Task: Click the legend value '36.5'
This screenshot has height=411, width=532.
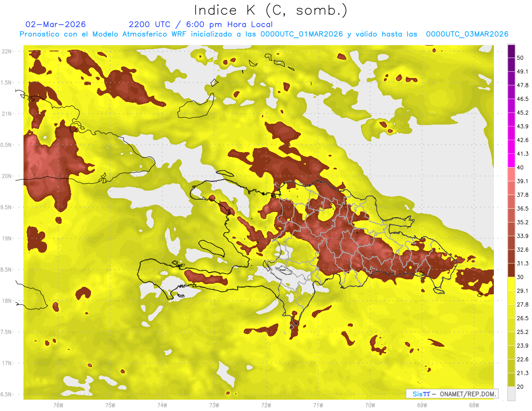Action: pyautogui.click(x=523, y=208)
